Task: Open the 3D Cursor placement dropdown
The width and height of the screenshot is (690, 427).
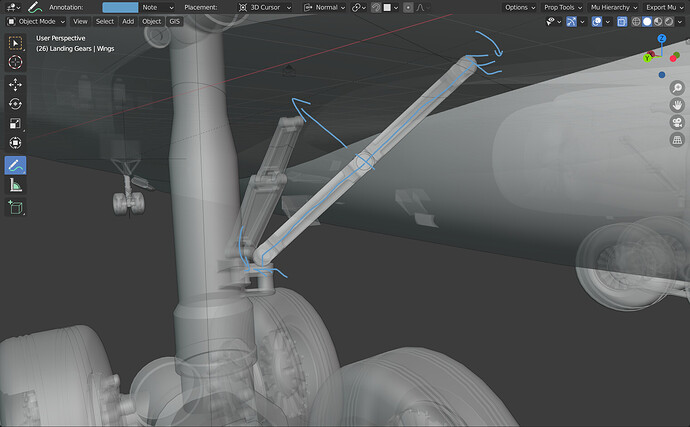Action: pos(265,7)
